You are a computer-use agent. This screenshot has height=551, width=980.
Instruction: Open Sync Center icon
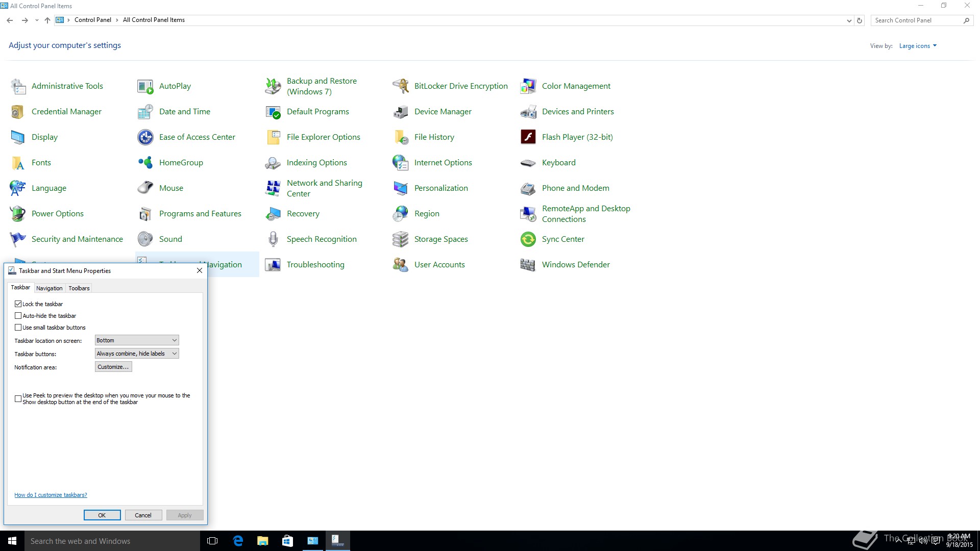click(x=528, y=239)
